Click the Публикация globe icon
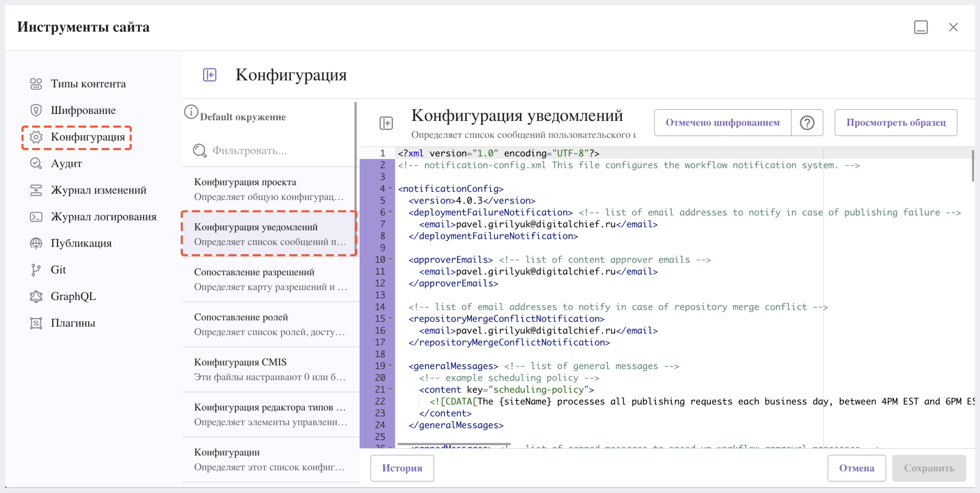This screenshot has width=980, height=493. pos(36,244)
